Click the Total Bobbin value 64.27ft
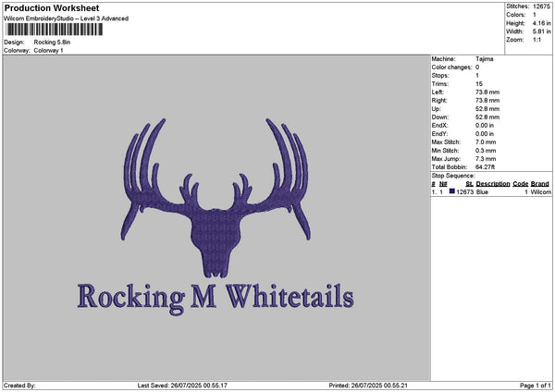Viewport: 555px width, 392px height. pos(488,165)
